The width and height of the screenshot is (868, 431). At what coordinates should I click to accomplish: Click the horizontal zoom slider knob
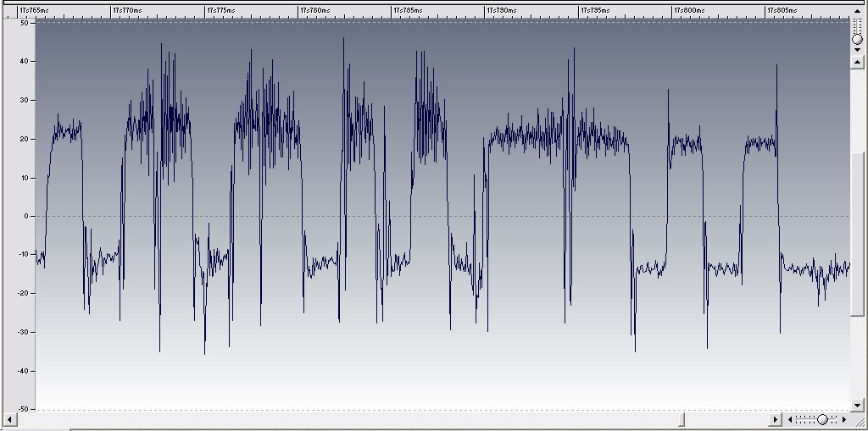821,419
